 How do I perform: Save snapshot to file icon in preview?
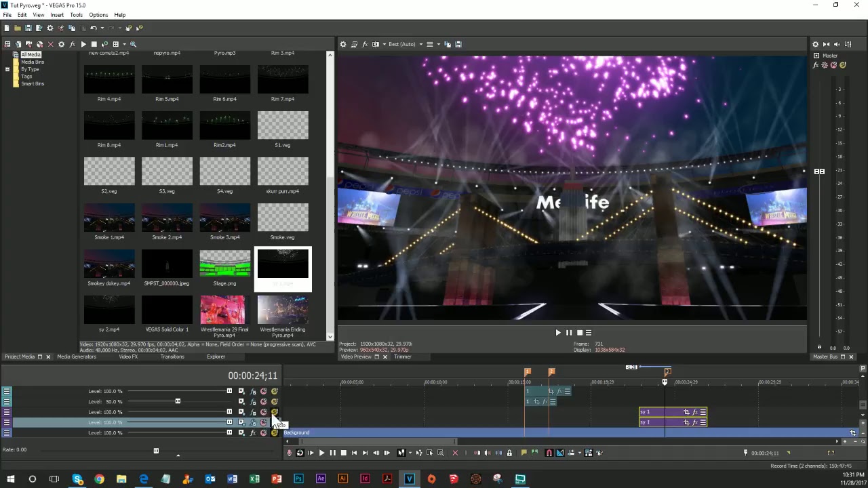(x=458, y=44)
